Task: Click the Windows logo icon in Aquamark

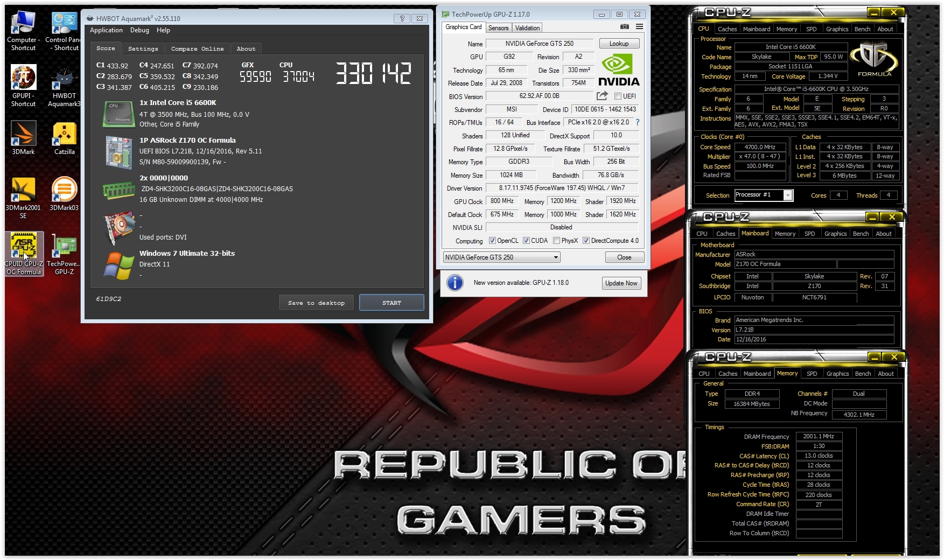Action: 119,266
